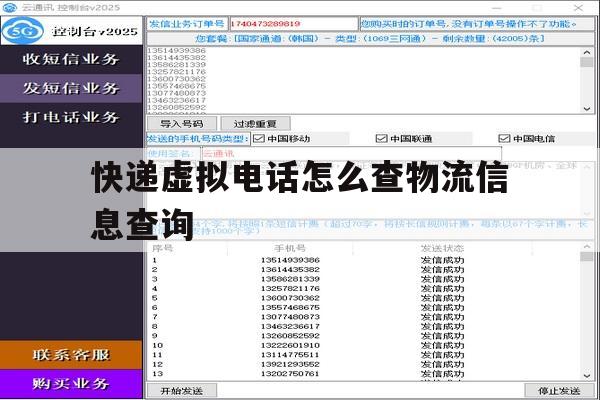The width and height of the screenshot is (600, 400).
Task: Select table row with 13514939386
Action: tap(364, 260)
